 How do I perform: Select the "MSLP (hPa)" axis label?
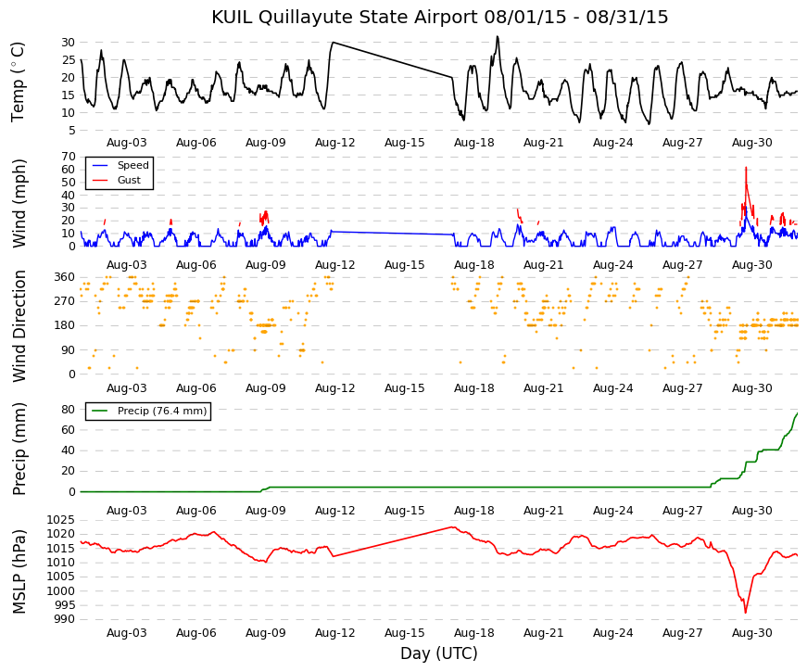(19, 572)
